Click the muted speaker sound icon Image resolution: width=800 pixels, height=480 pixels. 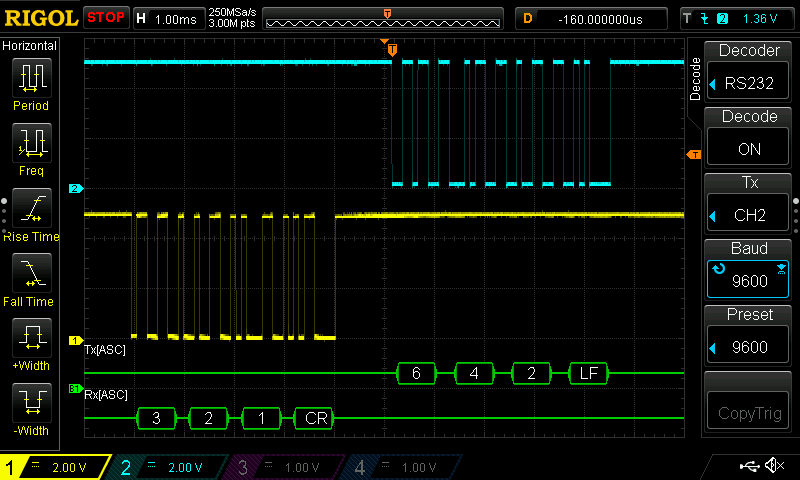pos(774,465)
